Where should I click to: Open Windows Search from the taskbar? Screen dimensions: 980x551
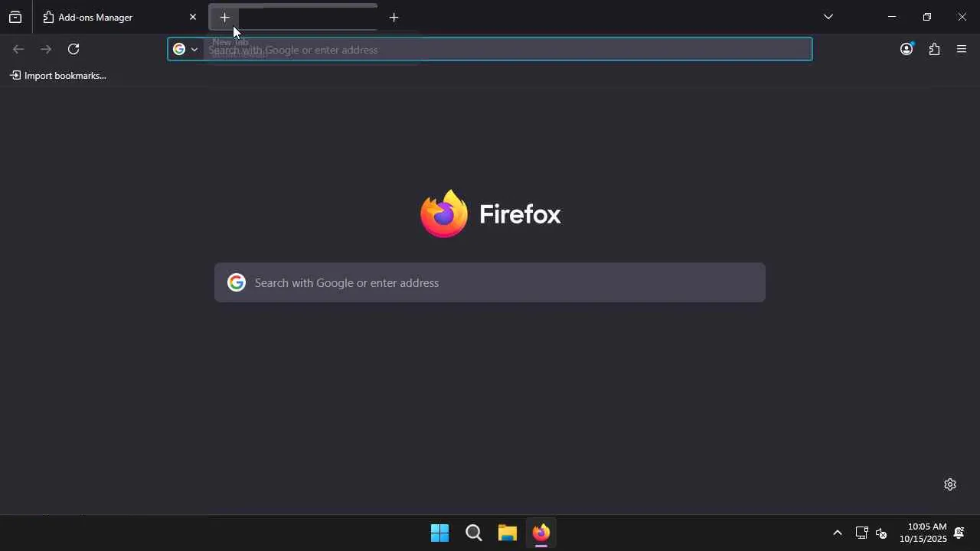(x=474, y=533)
